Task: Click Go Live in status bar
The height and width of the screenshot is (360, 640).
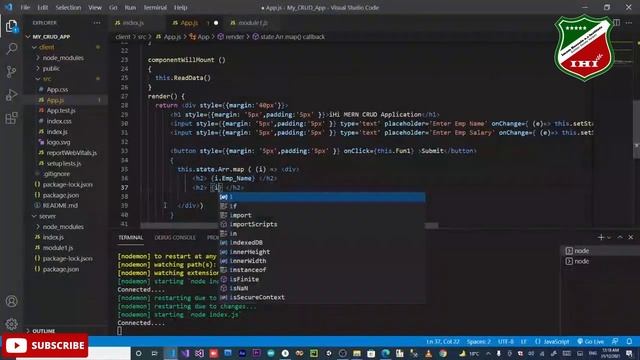Action: (591, 342)
